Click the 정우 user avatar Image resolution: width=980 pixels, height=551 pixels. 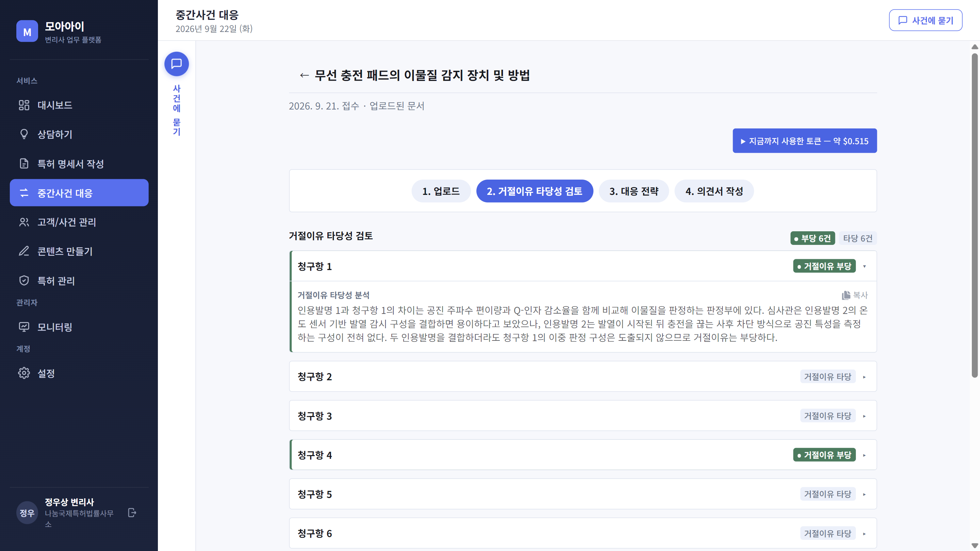tap(27, 513)
